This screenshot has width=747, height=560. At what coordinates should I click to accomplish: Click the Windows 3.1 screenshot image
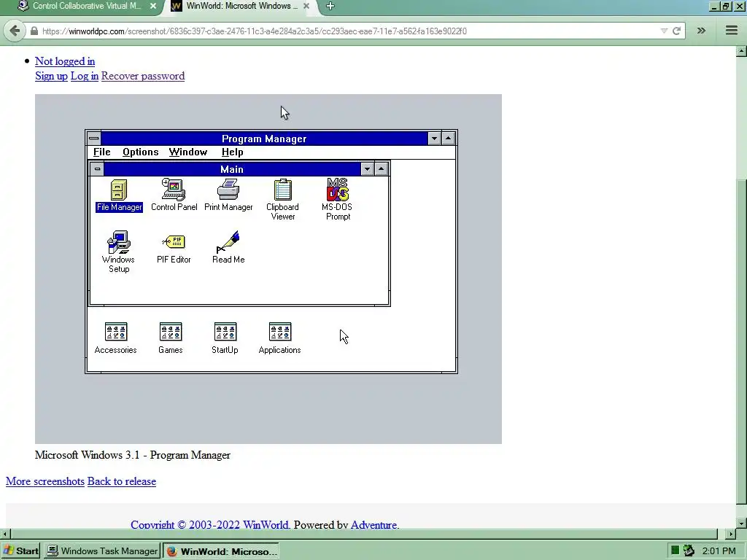(268, 269)
